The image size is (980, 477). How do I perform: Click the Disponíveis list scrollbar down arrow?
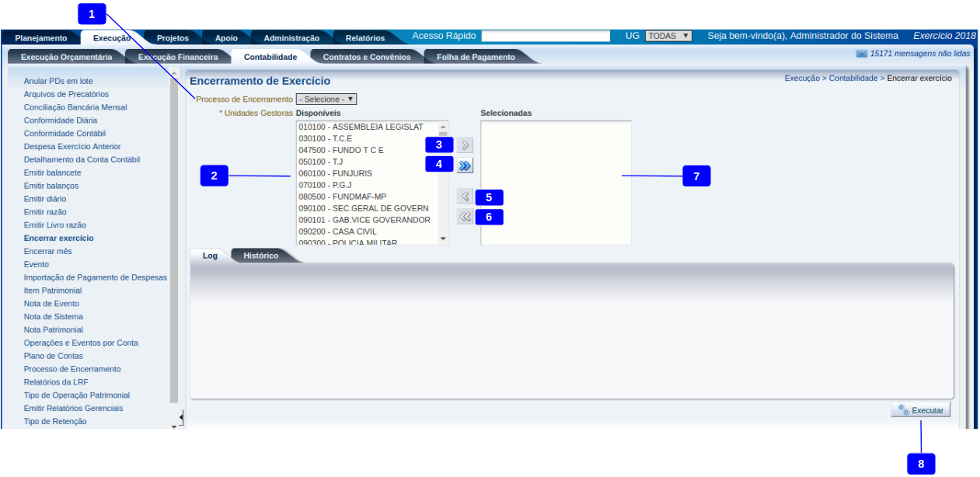tap(444, 239)
